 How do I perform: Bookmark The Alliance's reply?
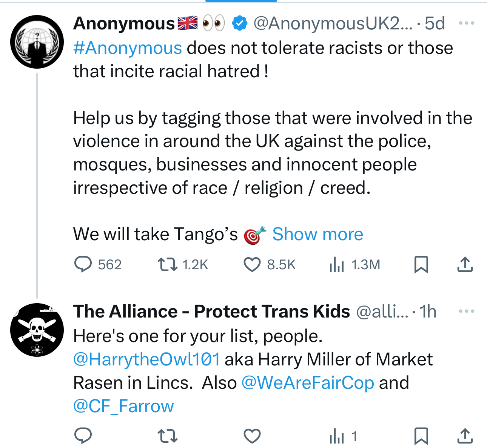tap(421, 436)
